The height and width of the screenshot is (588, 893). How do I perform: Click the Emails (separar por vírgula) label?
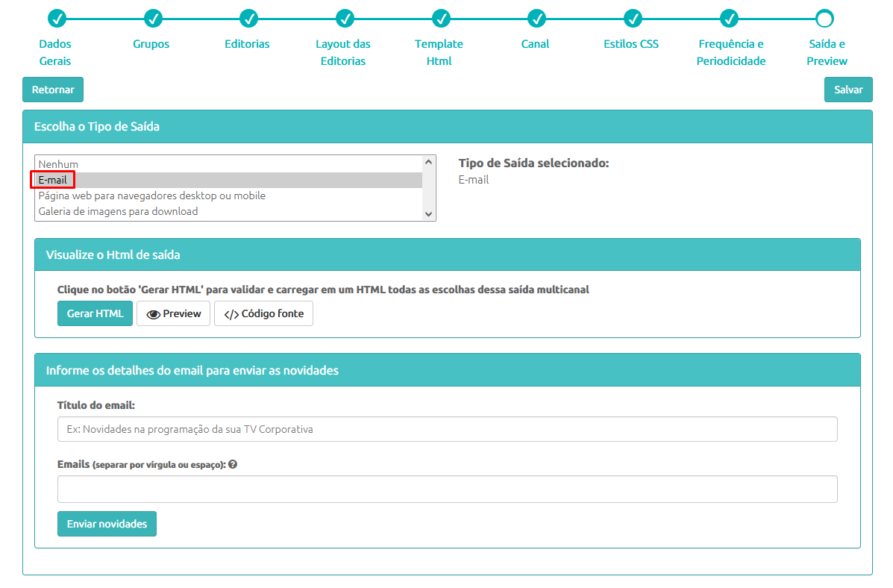pyautogui.click(x=142, y=464)
